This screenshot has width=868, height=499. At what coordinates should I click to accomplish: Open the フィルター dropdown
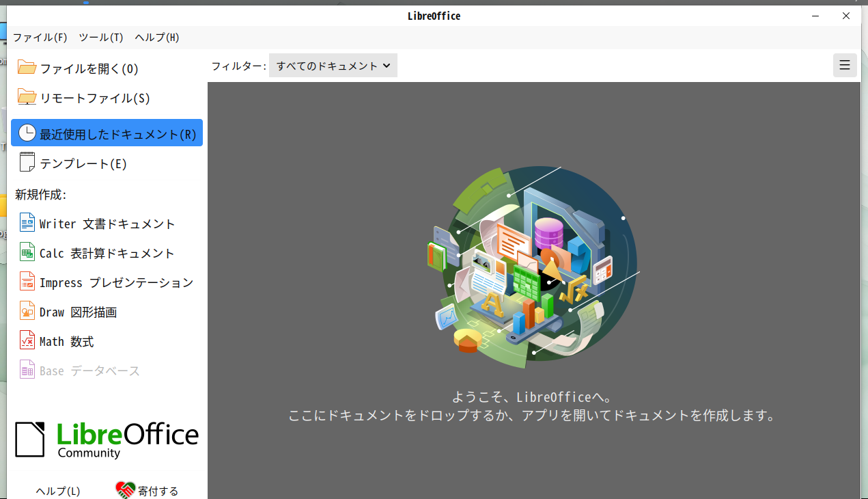[x=333, y=66]
